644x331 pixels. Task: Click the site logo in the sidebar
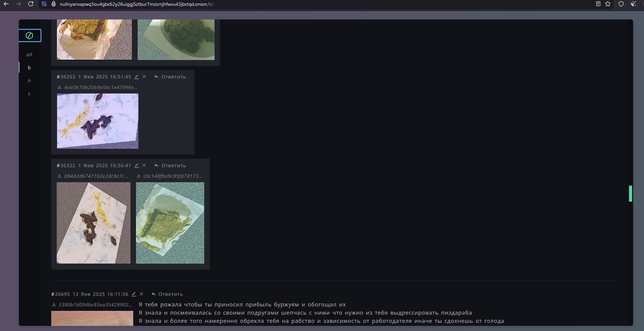(x=30, y=35)
